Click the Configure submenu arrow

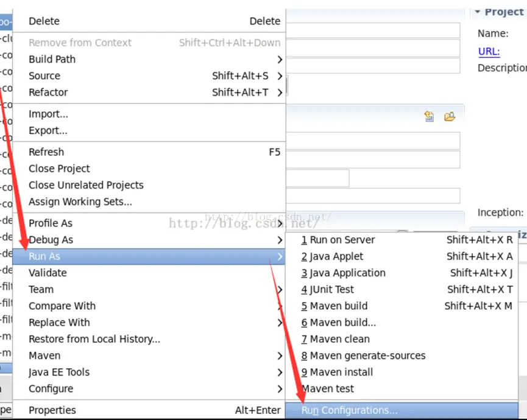[280, 389]
